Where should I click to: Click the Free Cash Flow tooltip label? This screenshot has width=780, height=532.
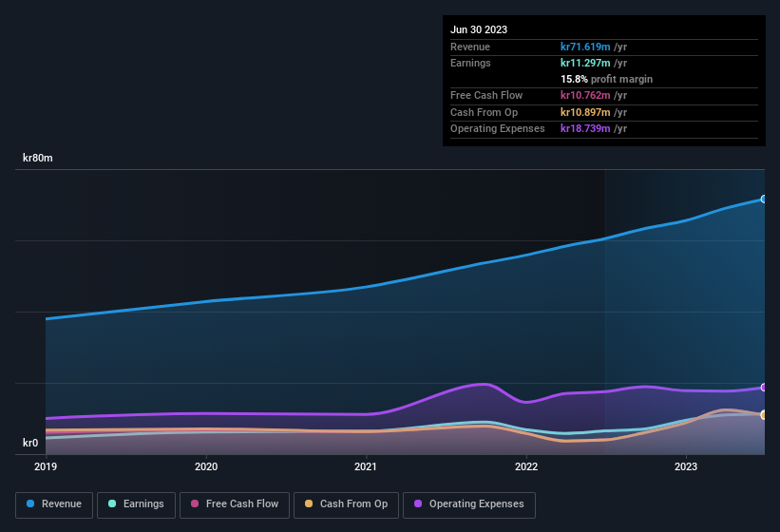click(x=486, y=95)
